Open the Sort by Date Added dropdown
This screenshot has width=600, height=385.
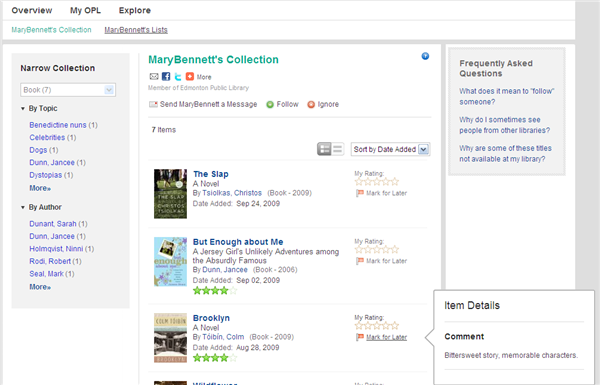click(x=390, y=149)
